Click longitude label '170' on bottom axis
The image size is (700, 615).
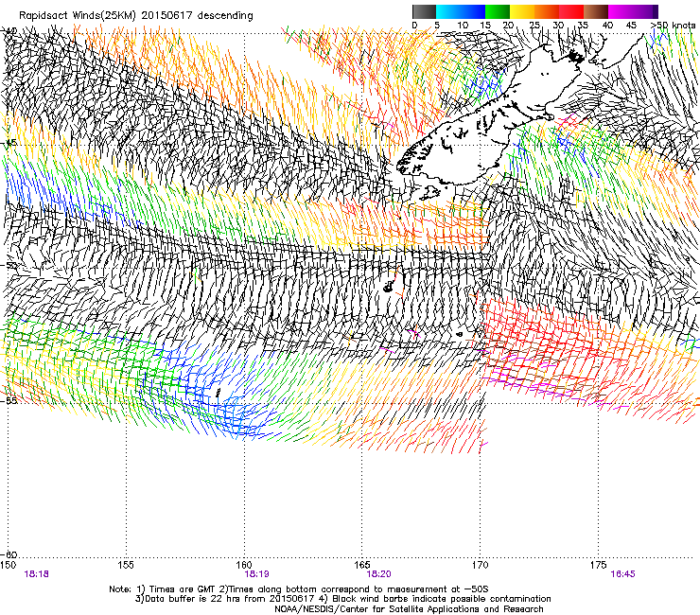tap(481, 565)
